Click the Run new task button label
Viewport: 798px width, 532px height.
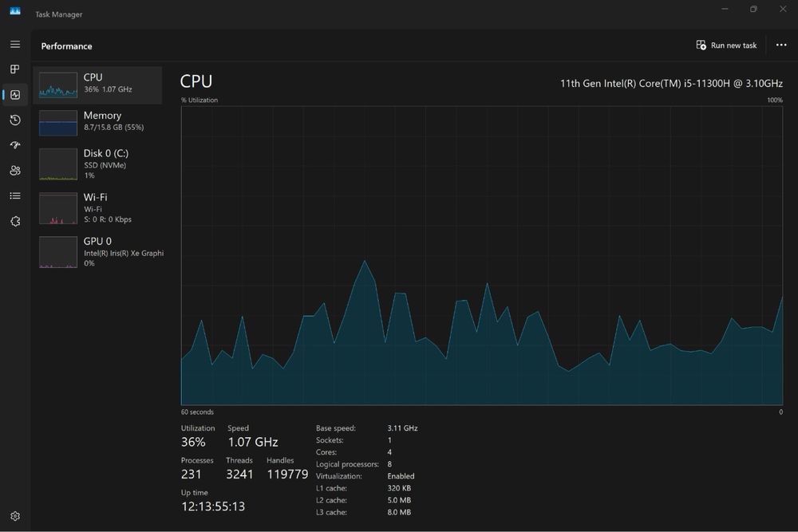[733, 45]
